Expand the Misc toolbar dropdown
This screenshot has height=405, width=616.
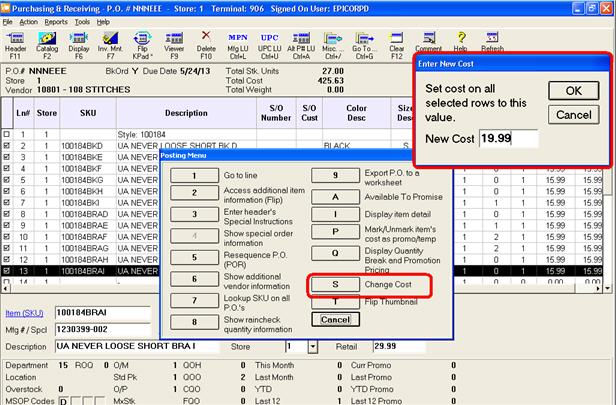(331, 40)
